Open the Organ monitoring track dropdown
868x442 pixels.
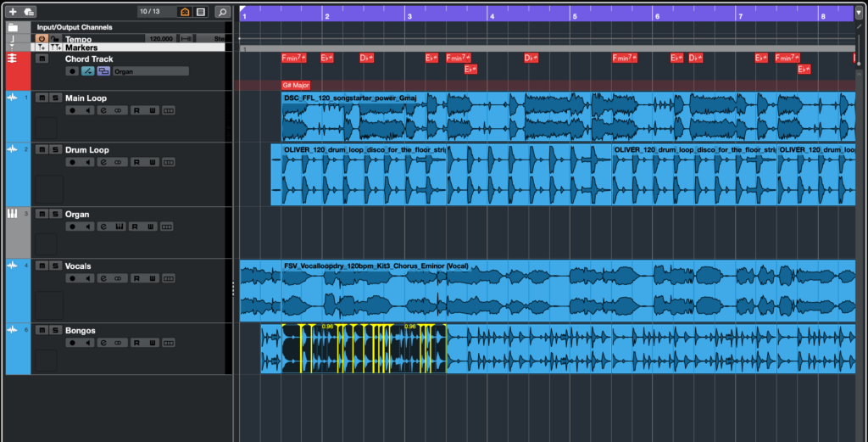pyautogui.click(x=151, y=71)
